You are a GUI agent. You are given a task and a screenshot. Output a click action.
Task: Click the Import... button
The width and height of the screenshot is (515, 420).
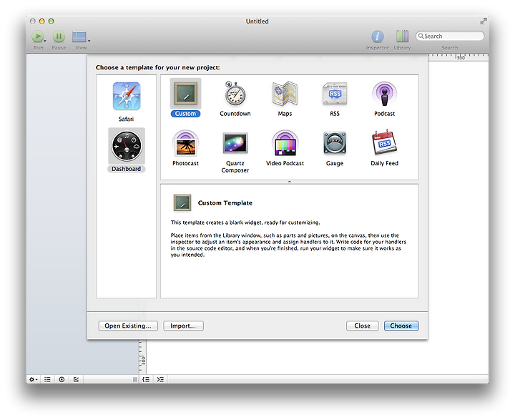183,326
